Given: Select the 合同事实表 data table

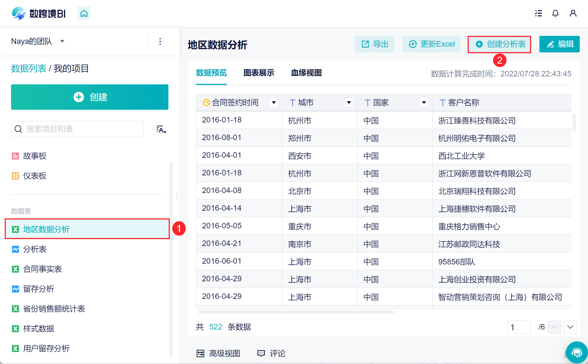Looking at the screenshot, I should point(37,269).
